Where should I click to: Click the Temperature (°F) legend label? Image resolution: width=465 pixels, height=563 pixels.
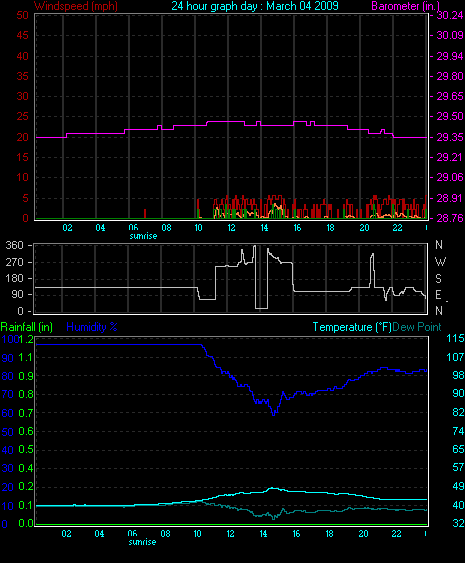352,327
